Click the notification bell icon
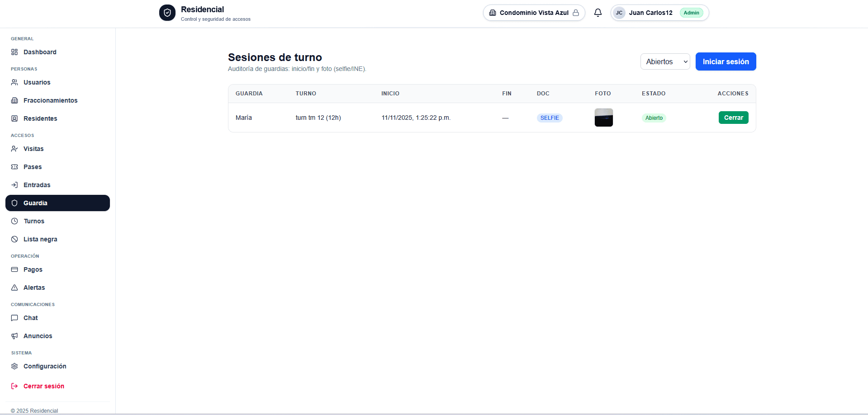 598,13
